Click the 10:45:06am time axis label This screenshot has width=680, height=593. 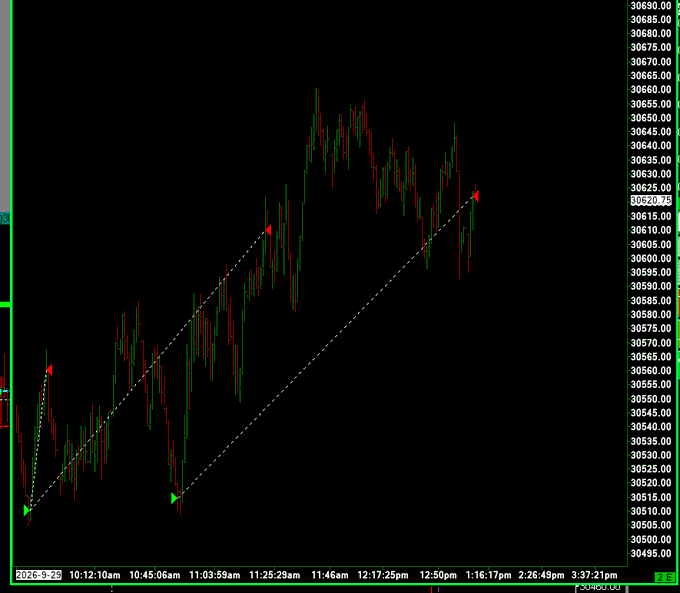click(155, 575)
